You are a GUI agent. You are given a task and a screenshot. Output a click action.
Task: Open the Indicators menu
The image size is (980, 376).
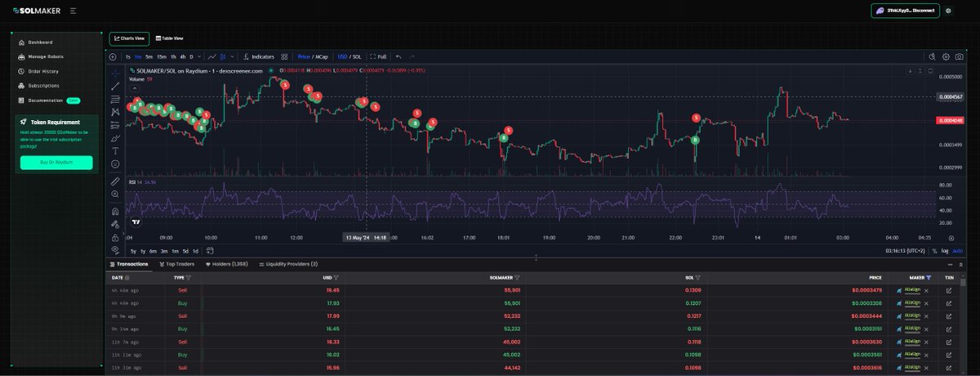(259, 57)
